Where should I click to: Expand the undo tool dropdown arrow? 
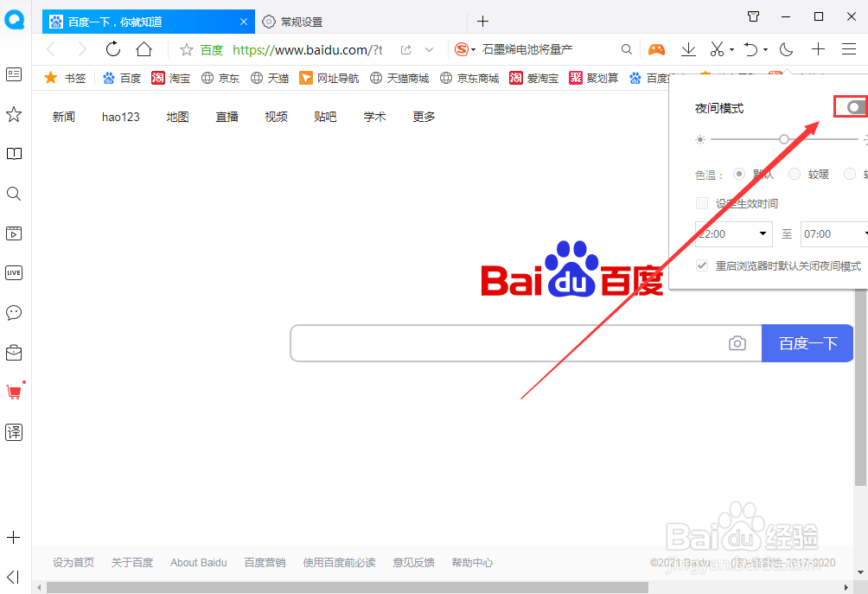tap(766, 50)
